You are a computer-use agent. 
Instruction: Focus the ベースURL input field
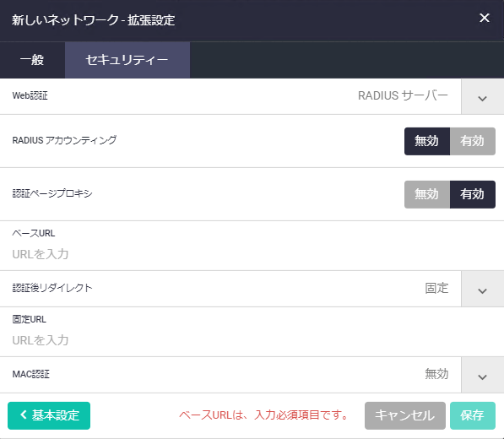[252, 254]
